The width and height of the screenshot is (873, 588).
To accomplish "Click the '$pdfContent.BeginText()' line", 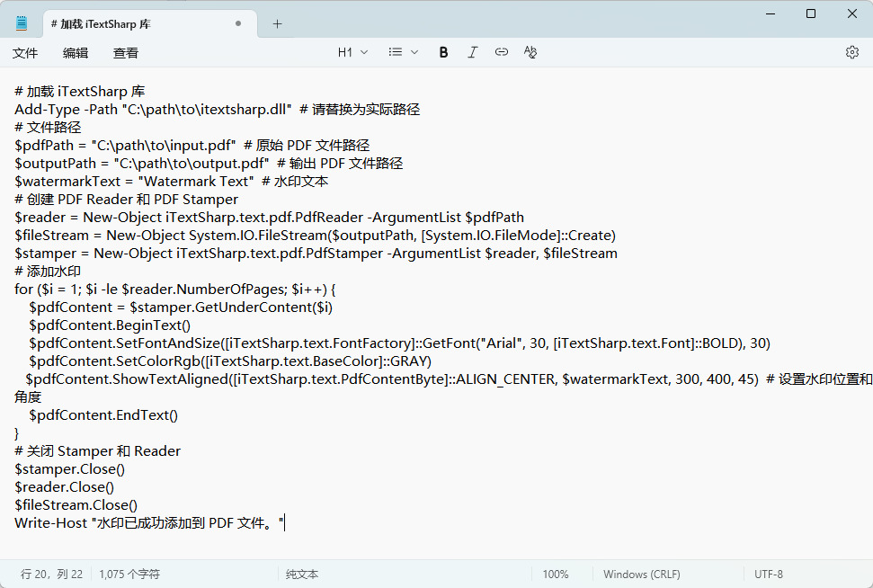I will click(110, 325).
